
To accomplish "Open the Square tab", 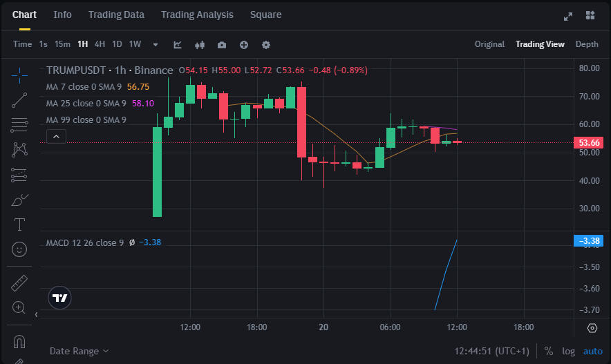I will (265, 15).
